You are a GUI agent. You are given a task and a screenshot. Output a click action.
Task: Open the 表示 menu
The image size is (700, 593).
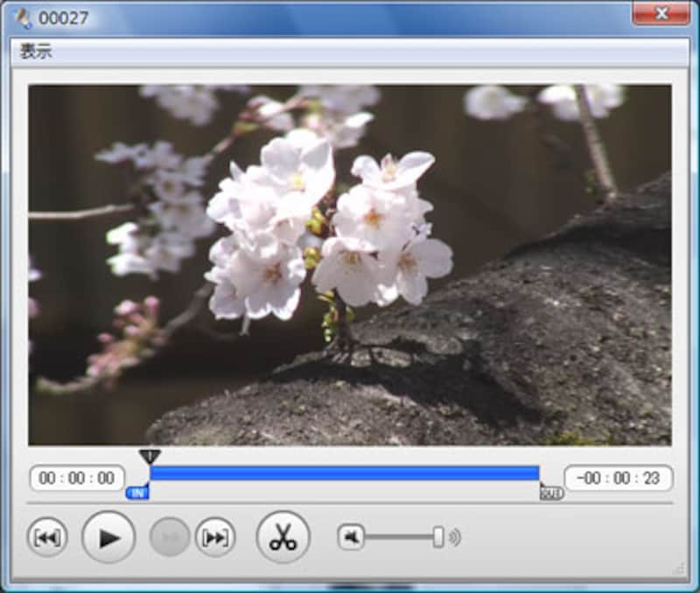click(36, 52)
